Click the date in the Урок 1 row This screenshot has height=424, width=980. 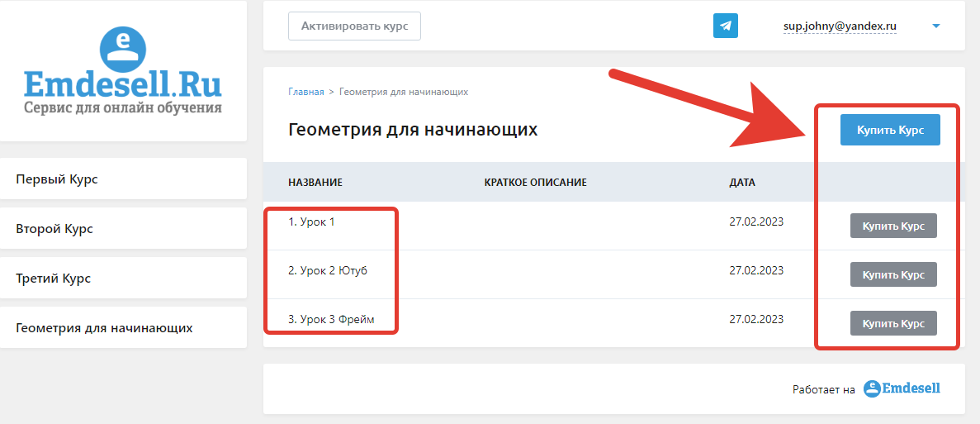point(756,222)
